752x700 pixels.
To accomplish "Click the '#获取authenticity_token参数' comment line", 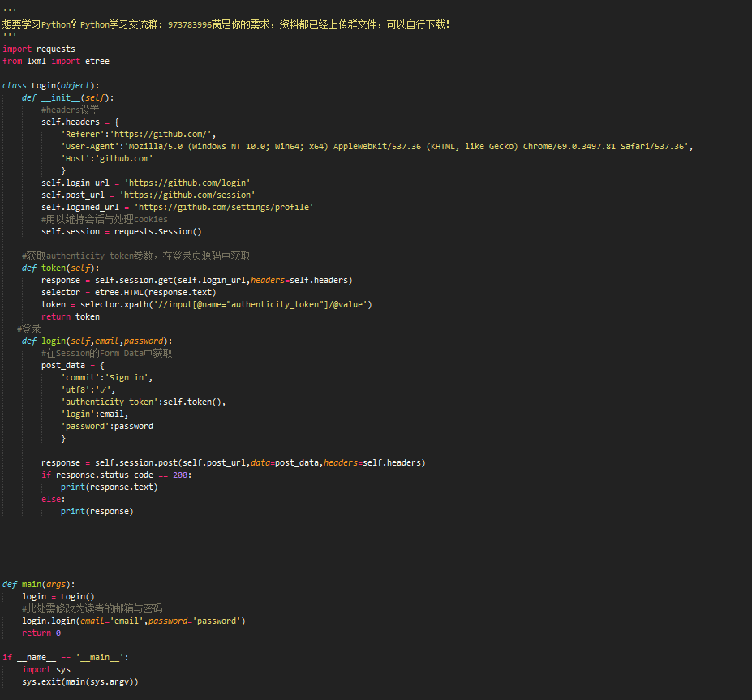I will click(135, 256).
